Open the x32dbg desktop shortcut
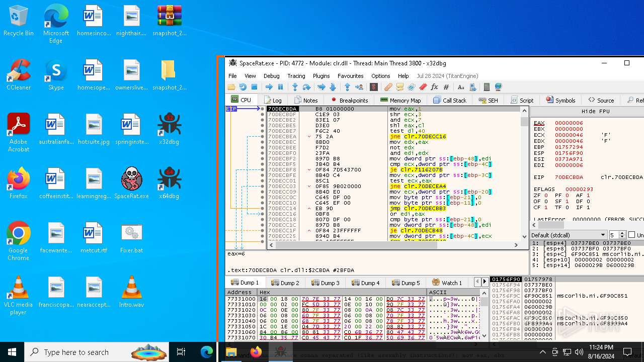 169,128
